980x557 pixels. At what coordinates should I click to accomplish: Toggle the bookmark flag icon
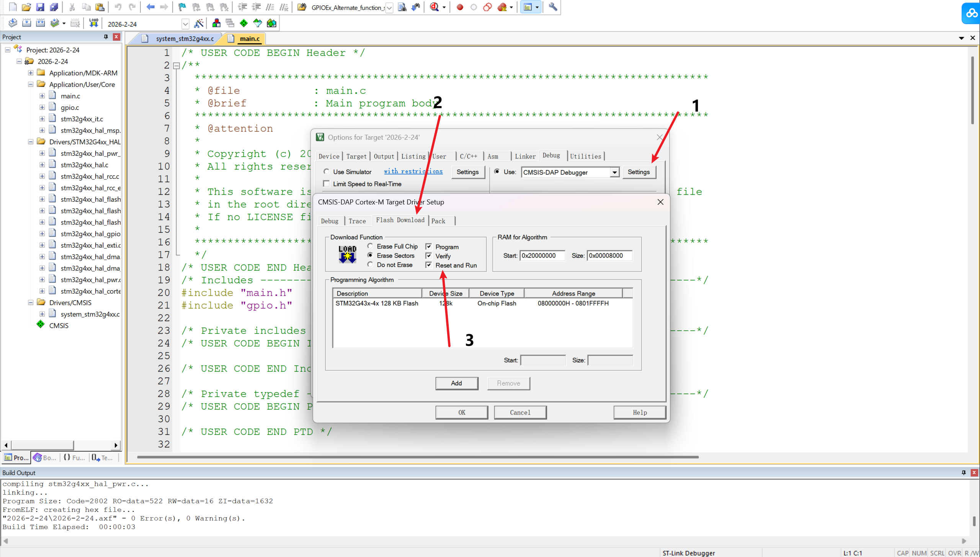182,7
